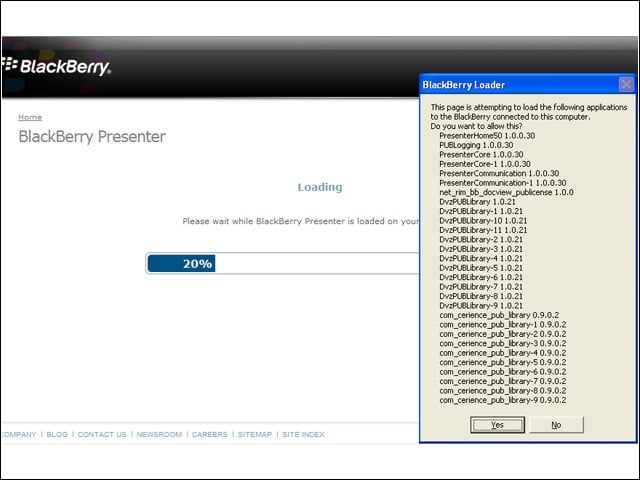Click the BlackBerry Loader title bar

point(519,84)
